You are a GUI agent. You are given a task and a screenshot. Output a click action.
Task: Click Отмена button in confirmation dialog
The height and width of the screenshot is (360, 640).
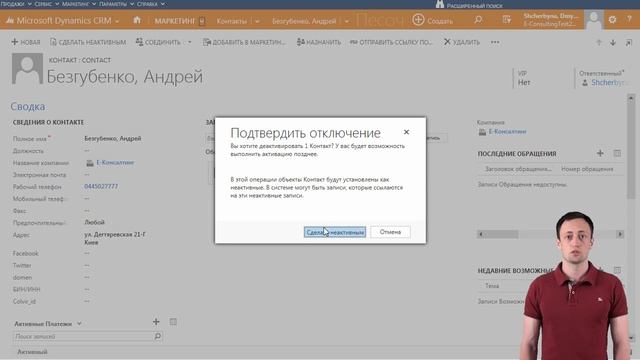[390, 232]
